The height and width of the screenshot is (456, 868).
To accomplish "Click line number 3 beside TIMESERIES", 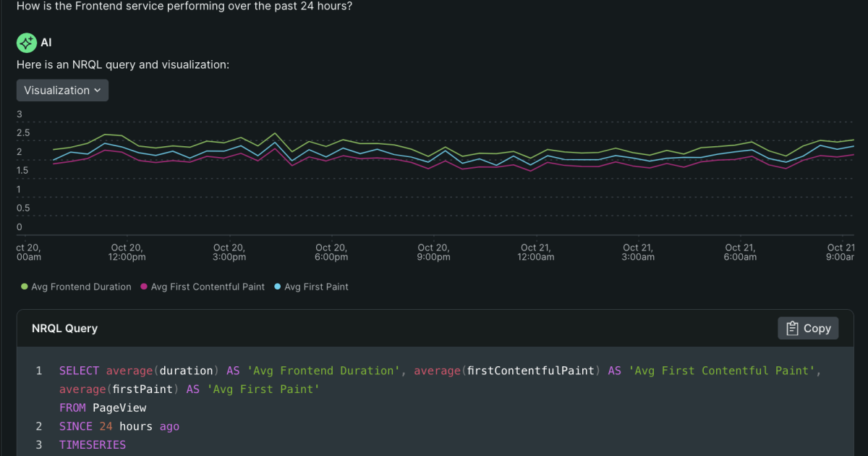I will click(x=39, y=444).
